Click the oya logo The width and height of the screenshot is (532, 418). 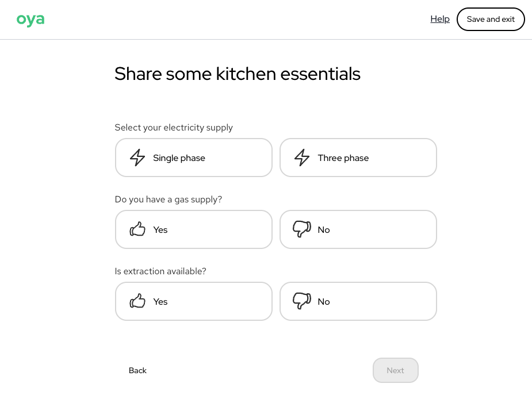[30, 20]
